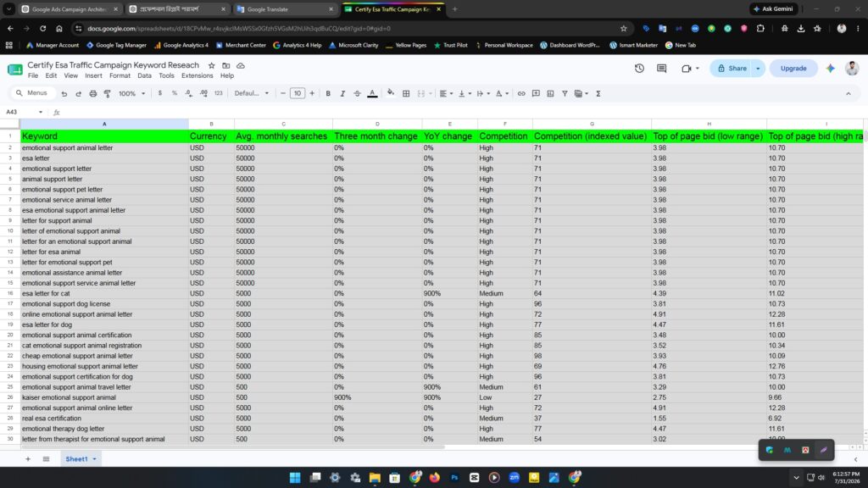868x488 pixels.
Task: Open the Insert menu
Action: click(x=93, y=75)
